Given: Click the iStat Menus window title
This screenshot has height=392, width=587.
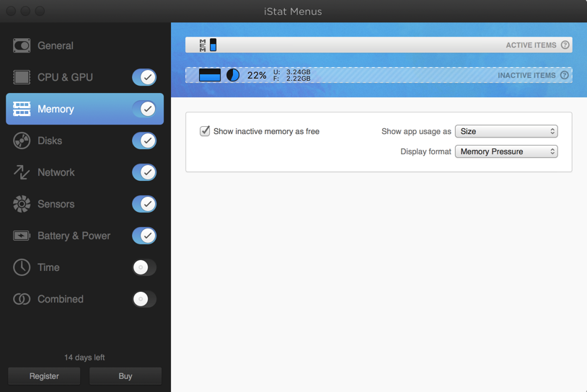Looking at the screenshot, I should point(293,12).
